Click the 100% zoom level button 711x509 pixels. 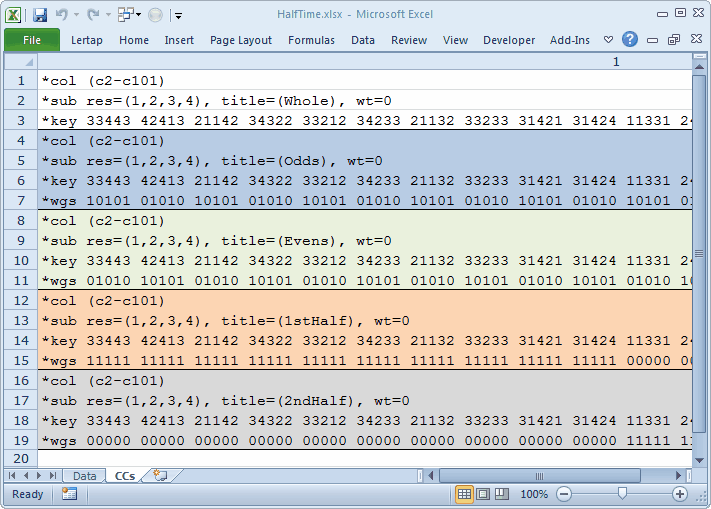point(534,494)
